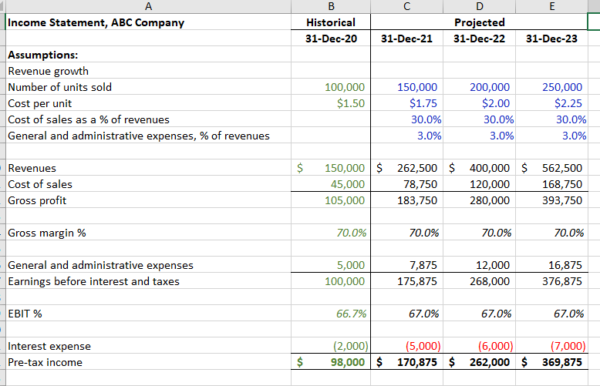This screenshot has height=386, width=600.
Task: Select revenues value 150,000
Action: pos(331,168)
